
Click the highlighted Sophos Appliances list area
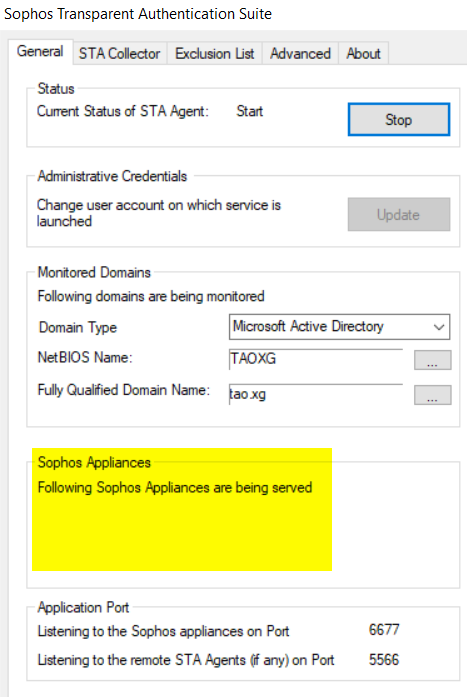(182, 509)
